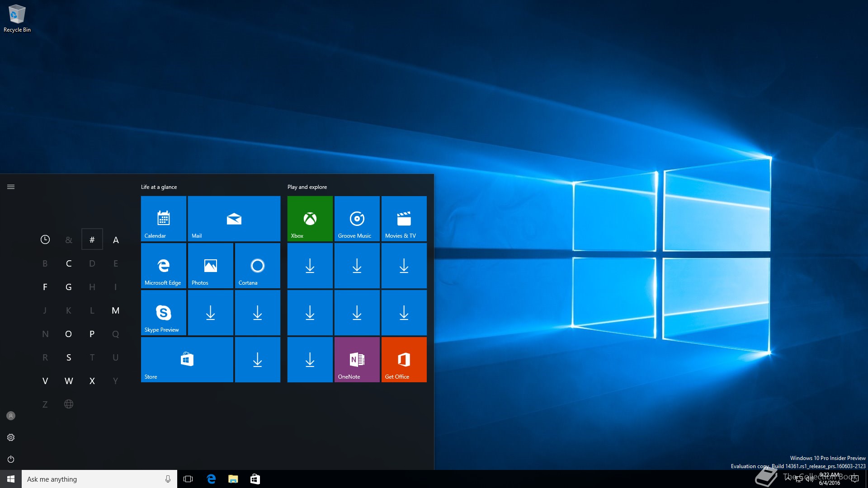Click the taskbar clock and date
The height and width of the screenshot is (488, 868).
point(830,479)
